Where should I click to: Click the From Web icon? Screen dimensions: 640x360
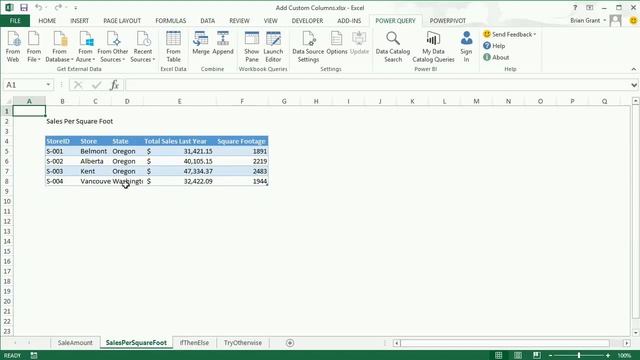[13, 47]
